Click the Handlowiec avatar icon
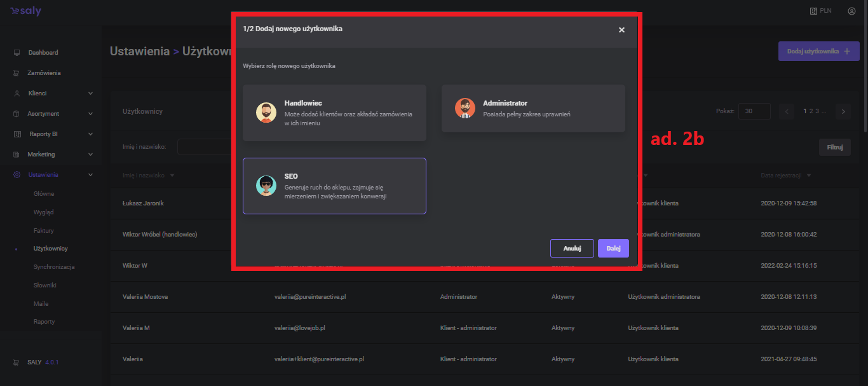 tap(266, 113)
